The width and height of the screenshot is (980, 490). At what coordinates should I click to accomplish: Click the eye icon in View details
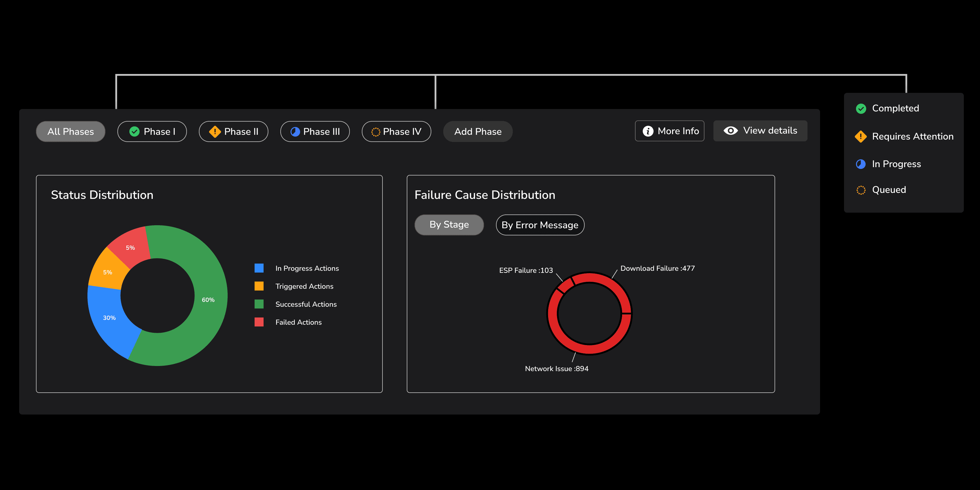731,131
